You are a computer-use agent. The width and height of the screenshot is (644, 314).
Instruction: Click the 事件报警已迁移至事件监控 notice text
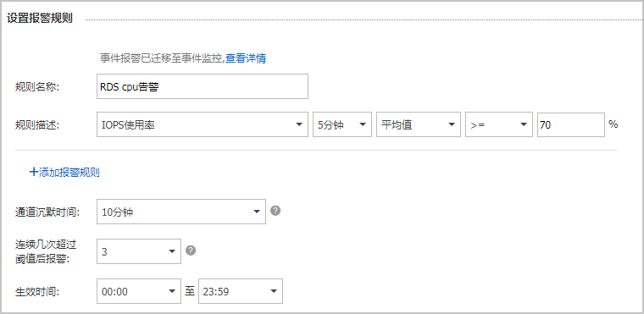[161, 58]
